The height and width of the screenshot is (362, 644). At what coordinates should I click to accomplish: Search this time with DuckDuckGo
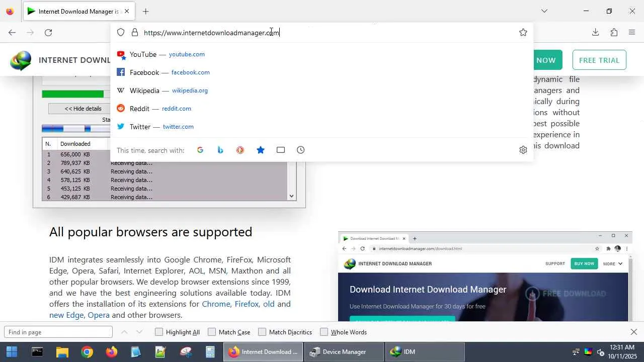pos(240,150)
